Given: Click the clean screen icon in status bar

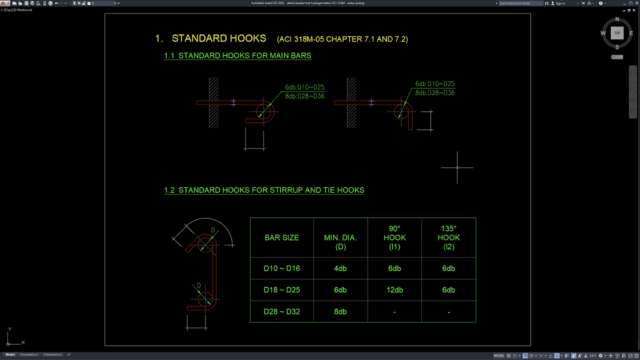Looking at the screenshot, I should (630, 356).
